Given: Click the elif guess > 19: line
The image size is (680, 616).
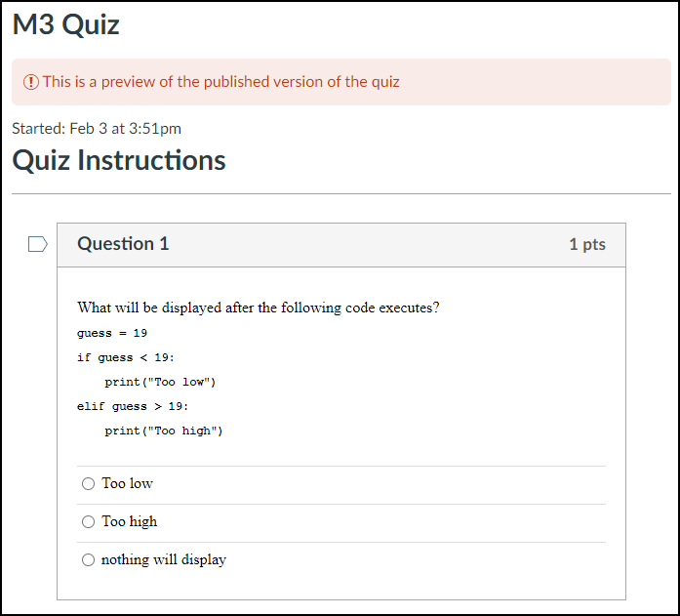Looking at the screenshot, I should click(133, 406).
